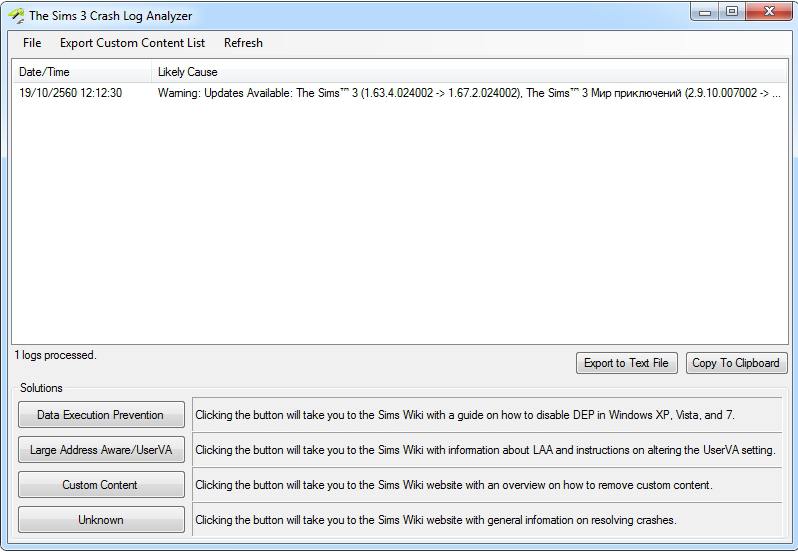The image size is (798, 552).
Task: Click Export to Text File button
Action: pyautogui.click(x=626, y=363)
